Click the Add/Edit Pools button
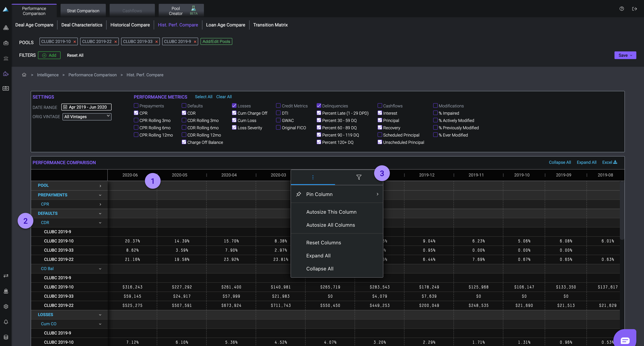This screenshot has height=346, width=644. [x=216, y=42]
